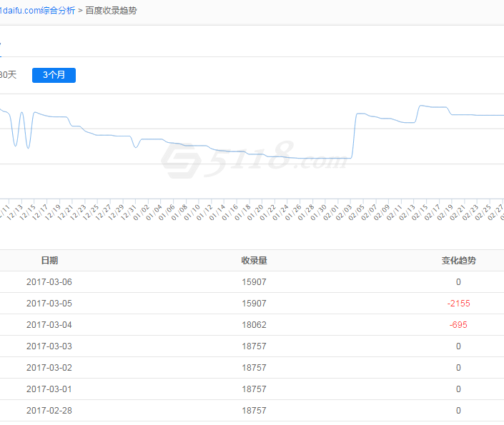Select the 2017-03-01 date cell

click(x=49, y=389)
